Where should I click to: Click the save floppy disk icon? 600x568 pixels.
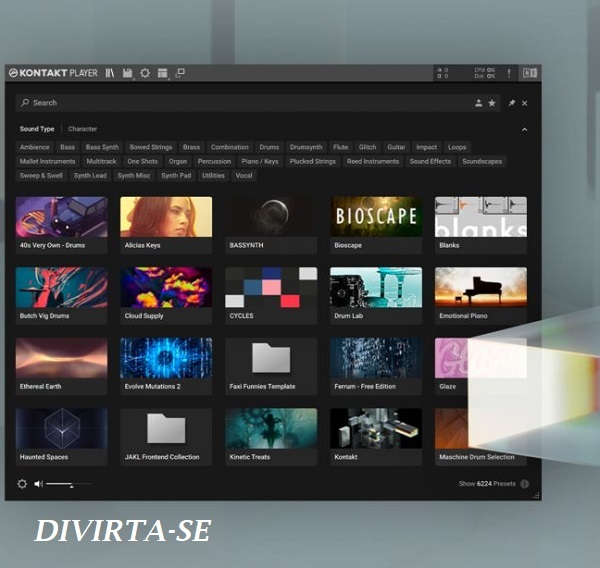pos(127,73)
